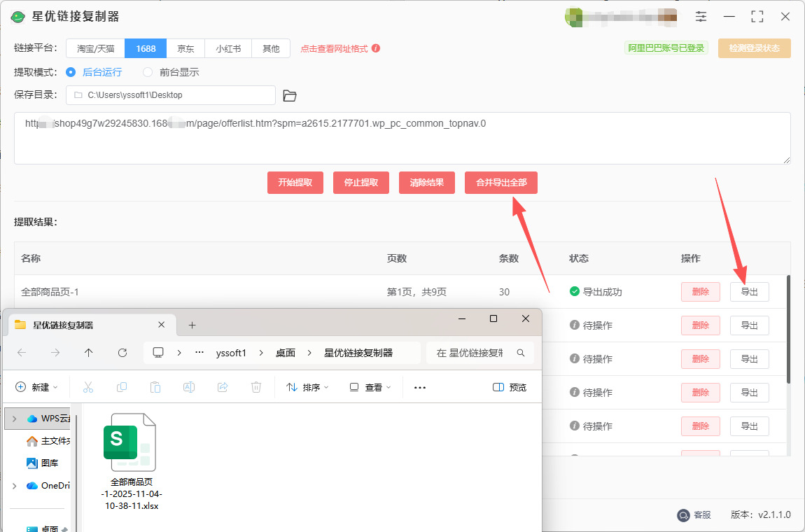
Task: Click the save directory path field
Action: pos(170,95)
